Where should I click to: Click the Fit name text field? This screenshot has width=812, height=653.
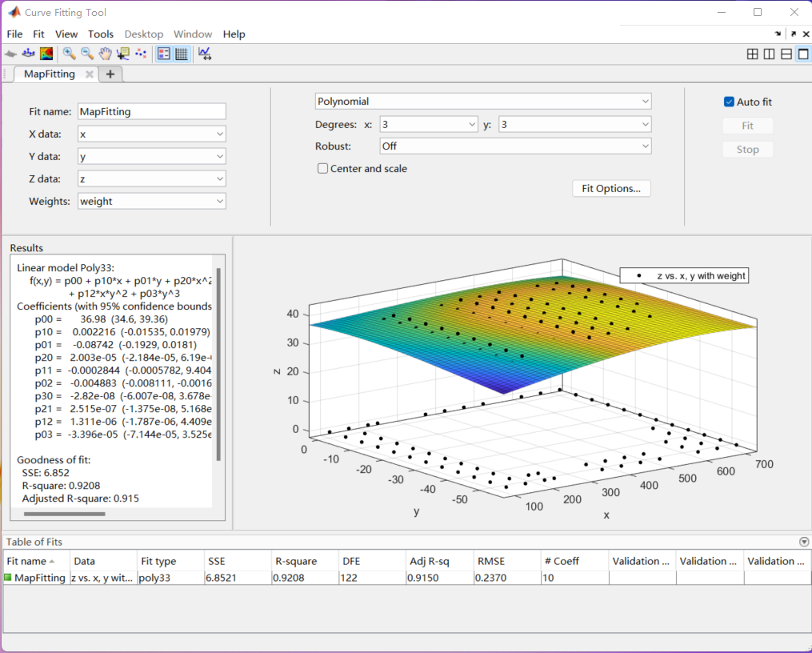tap(152, 112)
